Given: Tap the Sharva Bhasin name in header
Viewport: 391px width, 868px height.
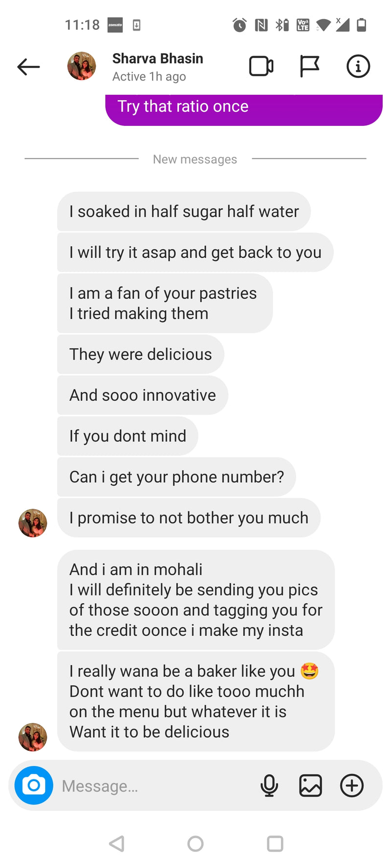Looking at the screenshot, I should (157, 59).
